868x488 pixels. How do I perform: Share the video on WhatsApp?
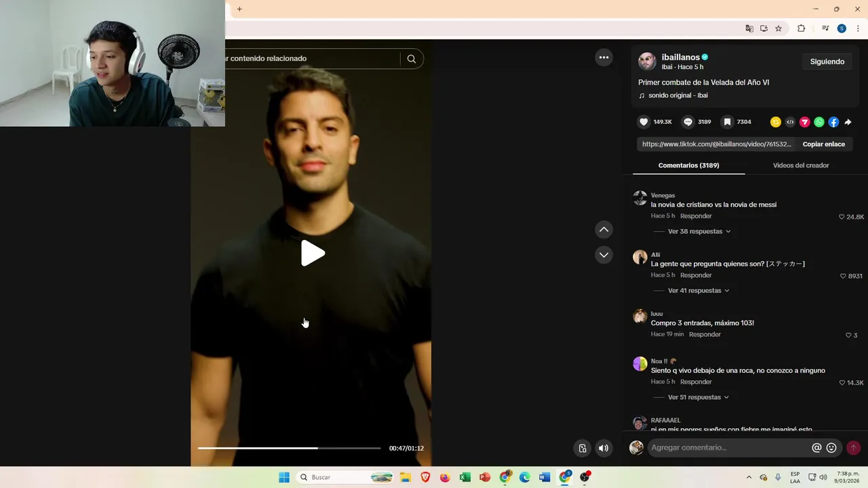point(819,122)
